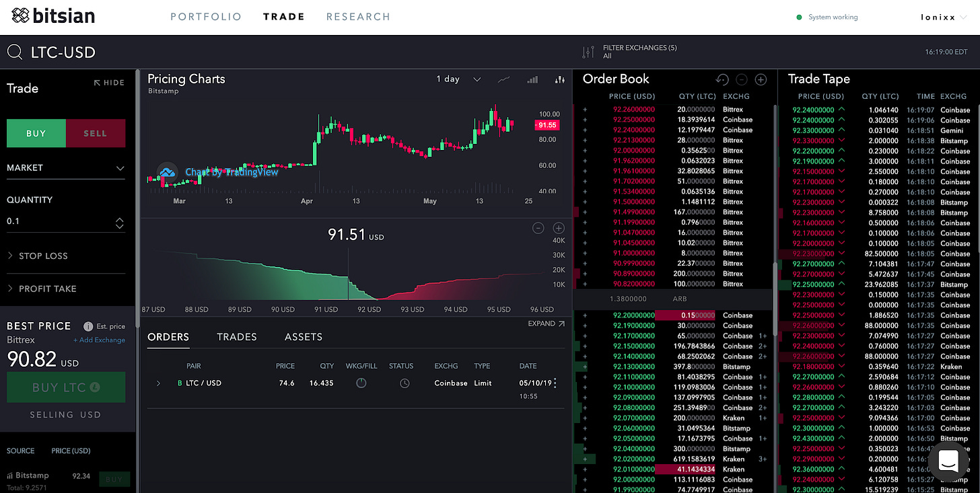980x493 pixels.
Task: Open the PORTFOLIO menu
Action: coord(206,17)
